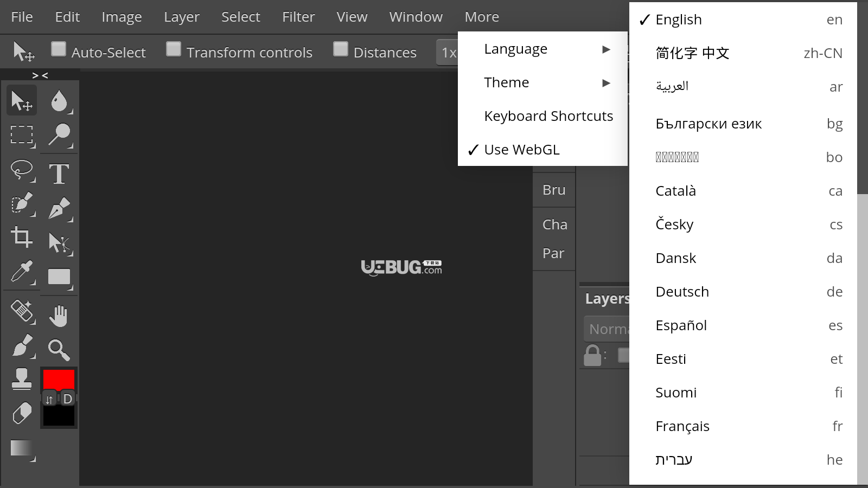Choose Česky language
Image resolution: width=868 pixels, height=488 pixels.
coord(743,224)
